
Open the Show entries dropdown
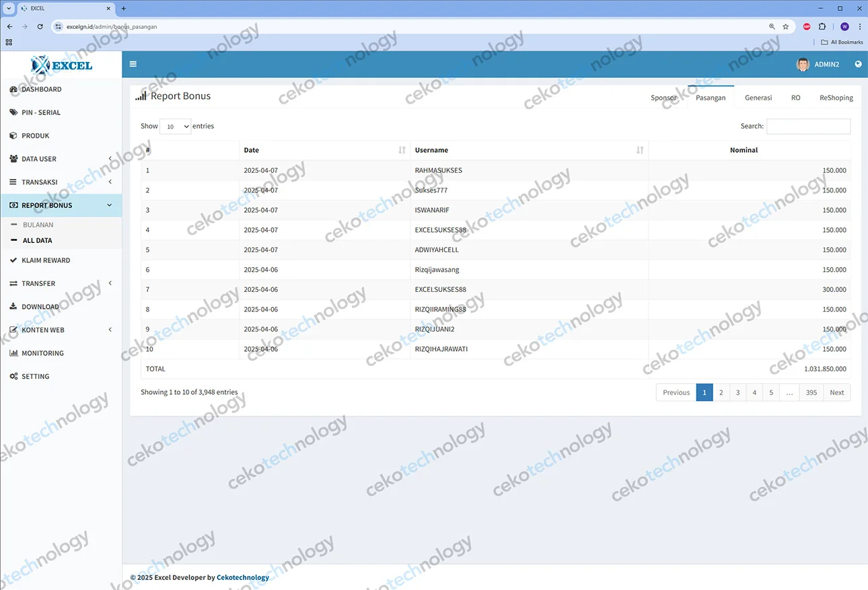(175, 126)
